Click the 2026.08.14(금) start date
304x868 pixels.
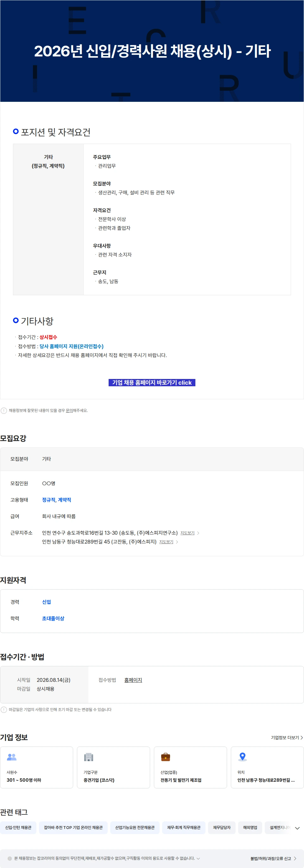(x=54, y=680)
